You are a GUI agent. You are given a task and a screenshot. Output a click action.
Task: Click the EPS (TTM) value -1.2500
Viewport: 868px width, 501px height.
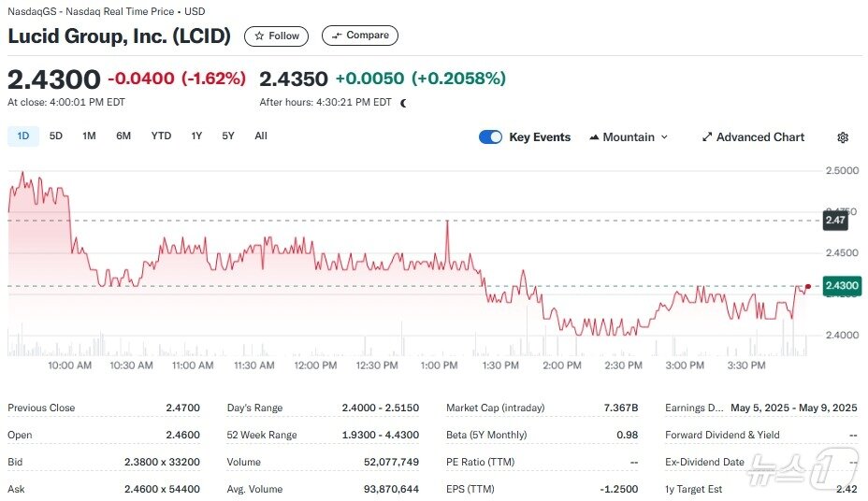coord(619,489)
